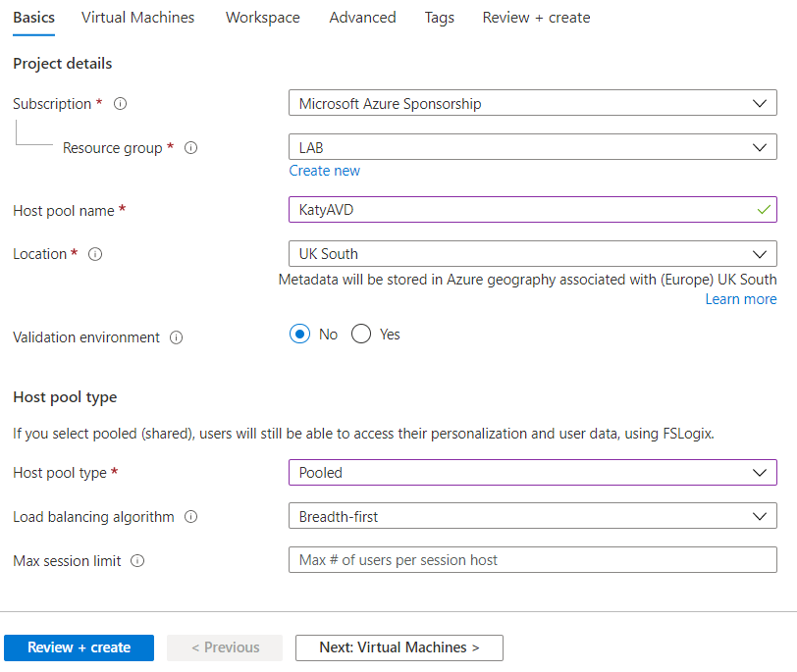The image size is (797, 672).
Task: Click the Load balancing algorithm info icon
Action: click(191, 516)
